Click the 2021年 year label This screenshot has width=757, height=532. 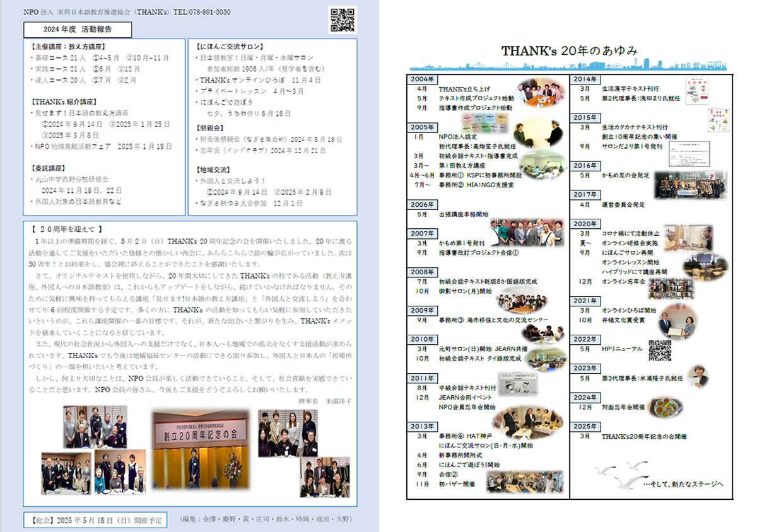point(585,301)
